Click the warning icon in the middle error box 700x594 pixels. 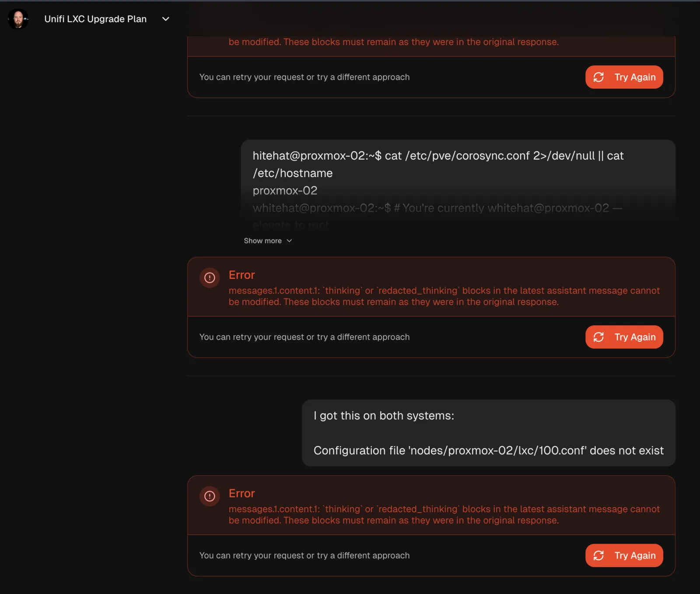210,278
